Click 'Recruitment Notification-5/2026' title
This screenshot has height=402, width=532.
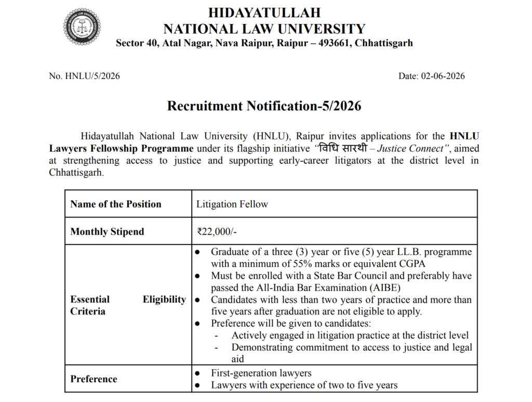point(264,106)
